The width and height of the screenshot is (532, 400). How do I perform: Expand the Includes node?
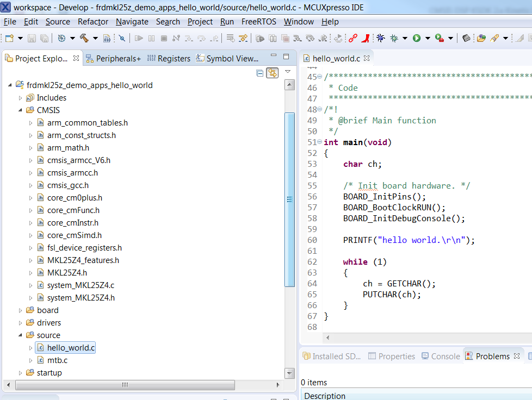20,98
